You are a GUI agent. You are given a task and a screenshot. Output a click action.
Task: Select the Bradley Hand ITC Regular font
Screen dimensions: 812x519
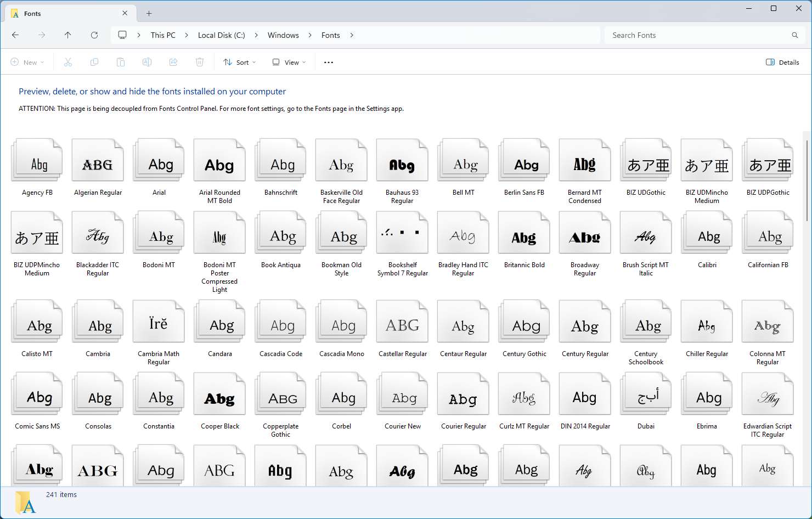click(463, 244)
